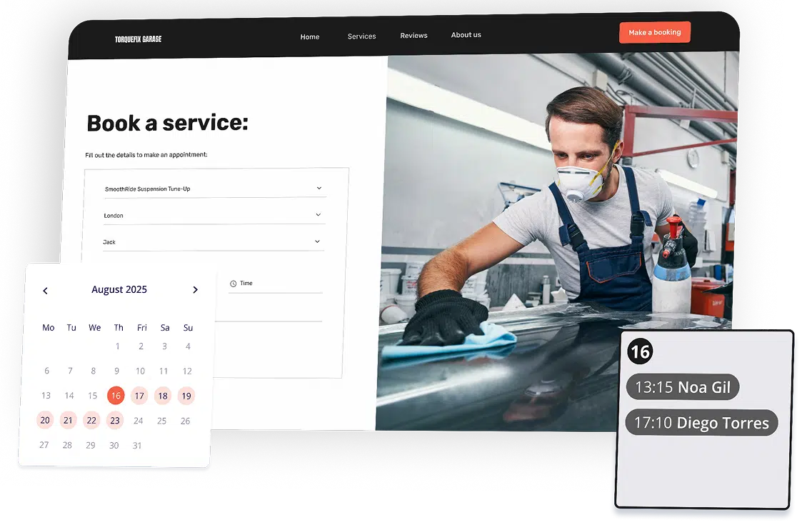Choose August 21 on the calendar

(x=68, y=420)
